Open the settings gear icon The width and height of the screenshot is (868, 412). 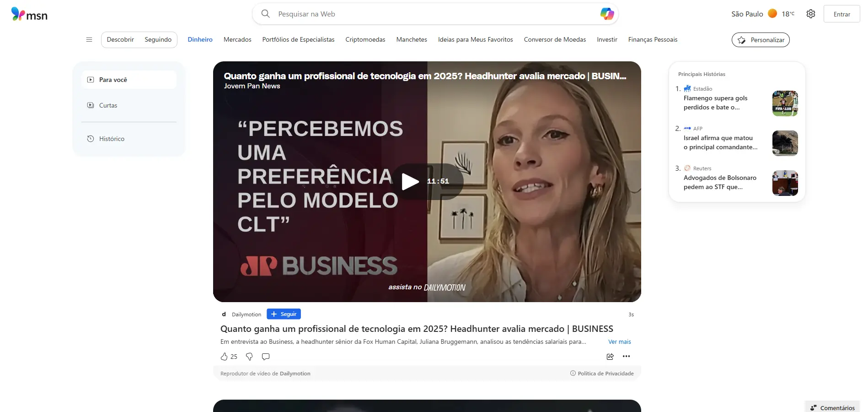(x=811, y=14)
